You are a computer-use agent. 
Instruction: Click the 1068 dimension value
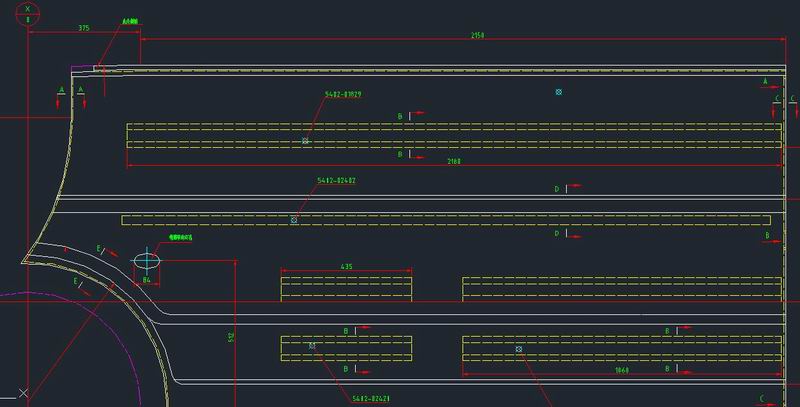[x=621, y=368]
